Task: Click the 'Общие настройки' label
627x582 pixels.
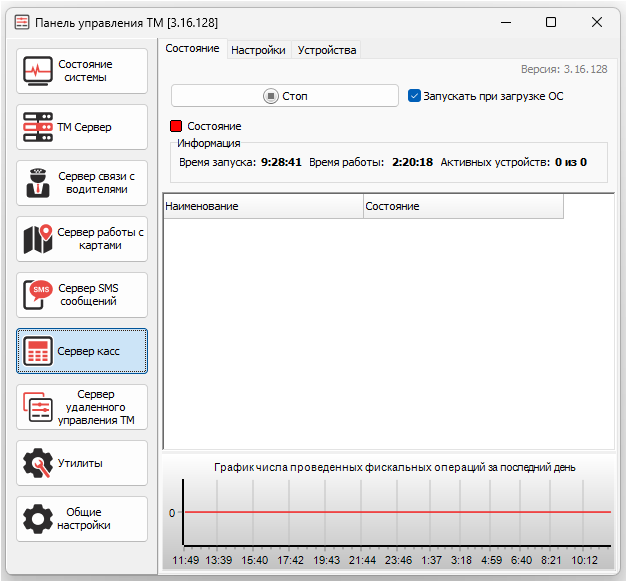Action: pos(84,519)
